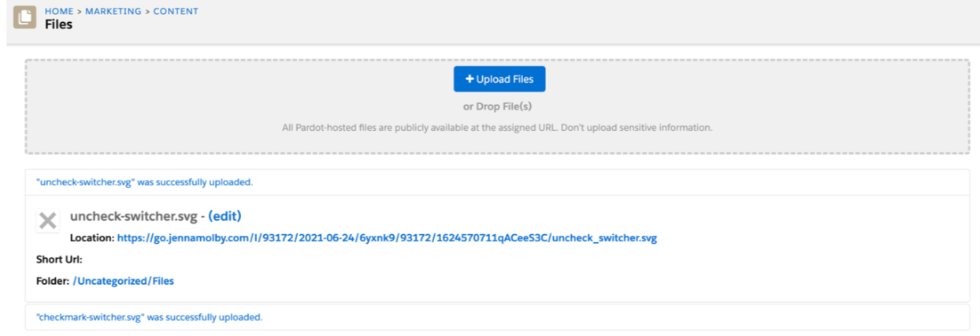
Task: Open the (edit) link for uncheck-switcher.svg
Action: [225, 216]
